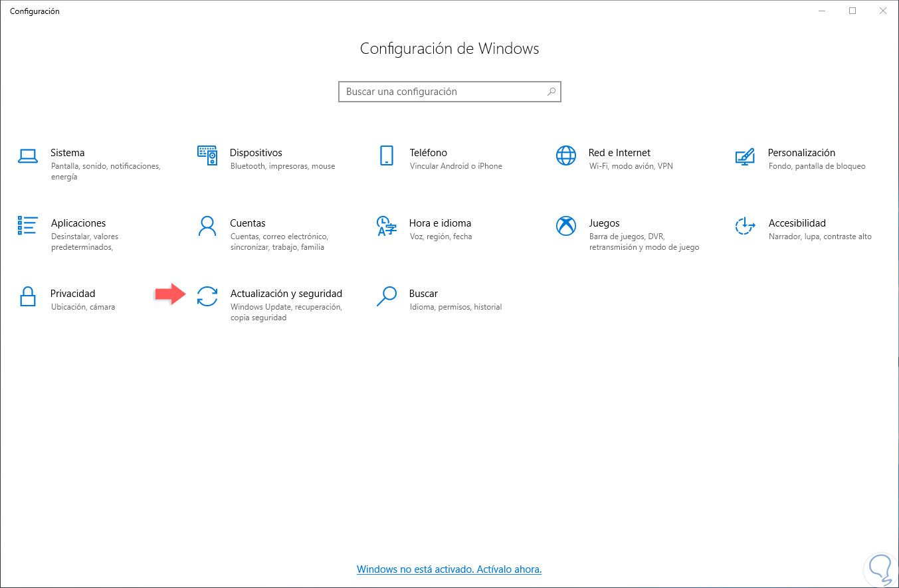Select the "Accesibilidad" title
The image size is (899, 588).
pos(797,223)
